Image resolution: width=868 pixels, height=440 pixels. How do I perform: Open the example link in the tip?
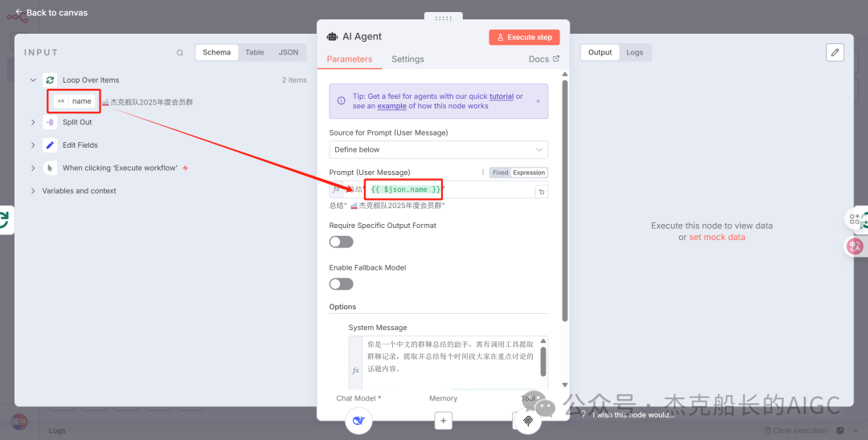click(392, 105)
